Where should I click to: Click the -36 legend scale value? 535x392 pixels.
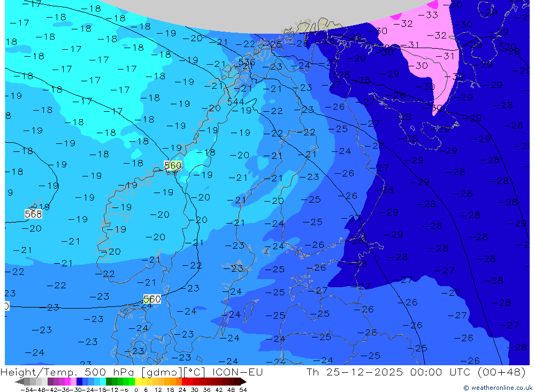[64, 390]
